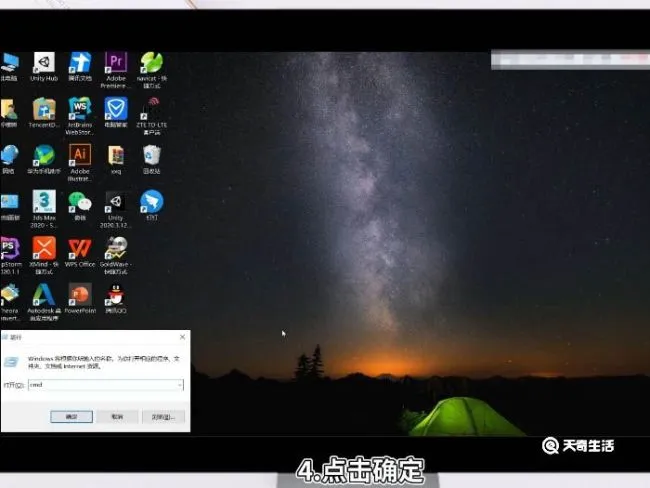The height and width of the screenshot is (488, 650).
Task: Click the 确定 button in Run dialog
Action: point(71,417)
